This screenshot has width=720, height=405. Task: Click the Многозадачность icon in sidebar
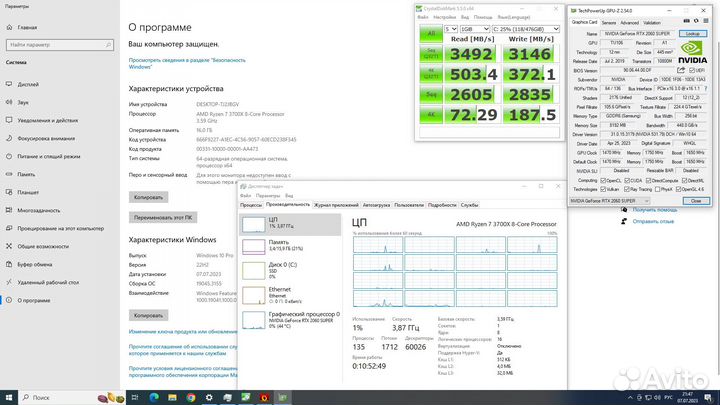coord(9,210)
